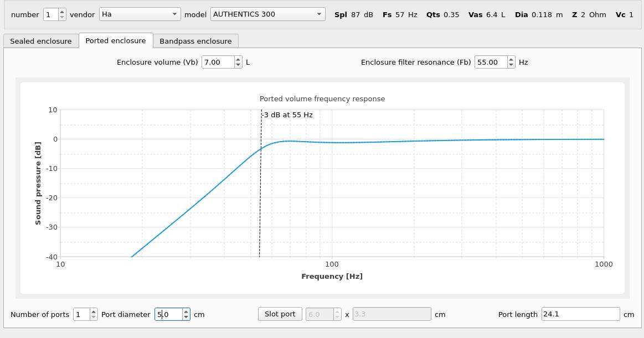
Task: Increase Enclosure volume with up arrow
Action: point(238,59)
